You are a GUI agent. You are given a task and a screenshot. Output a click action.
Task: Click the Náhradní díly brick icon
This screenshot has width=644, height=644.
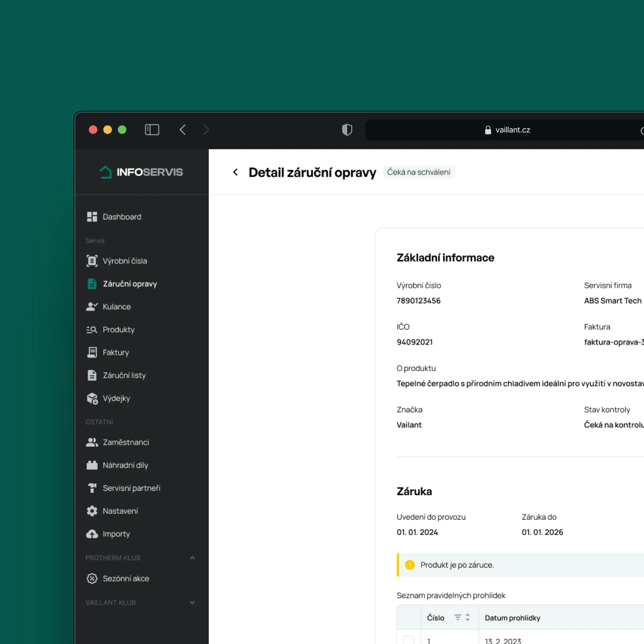pyautogui.click(x=92, y=465)
